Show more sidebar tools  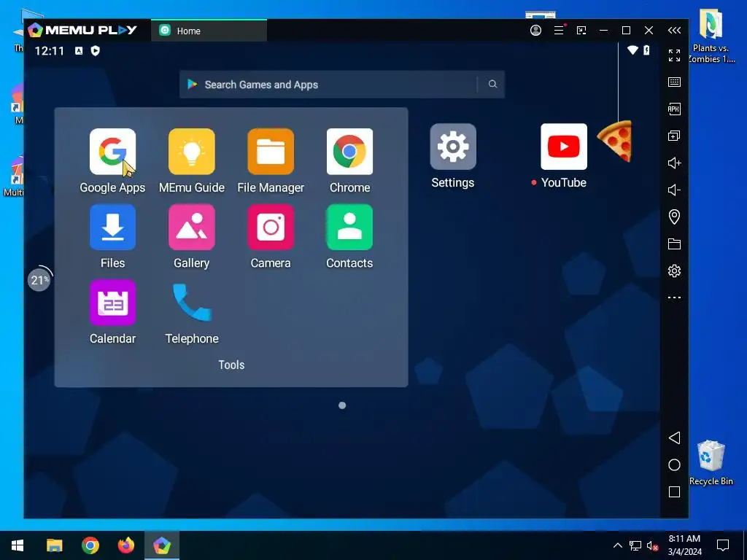tap(674, 297)
